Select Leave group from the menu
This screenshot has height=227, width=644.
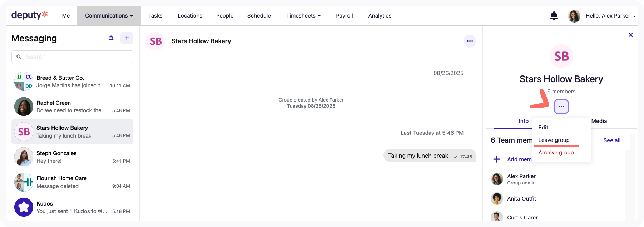[554, 140]
